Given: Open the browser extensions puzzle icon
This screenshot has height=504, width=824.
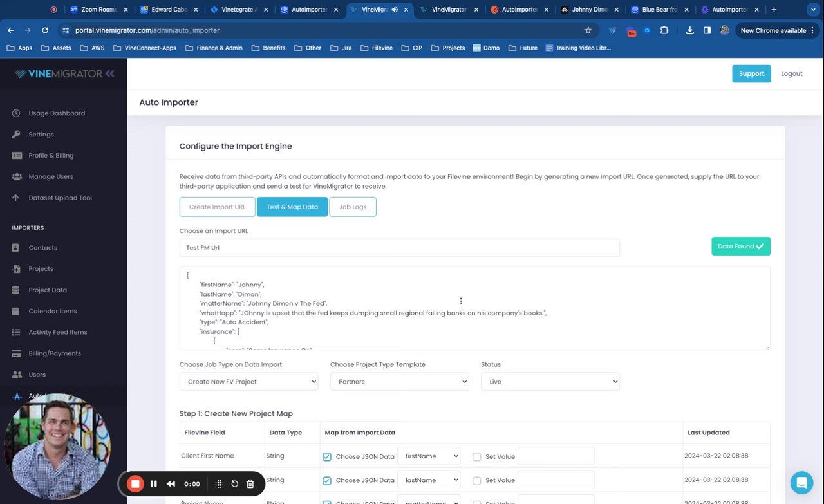Looking at the screenshot, I should (x=664, y=30).
